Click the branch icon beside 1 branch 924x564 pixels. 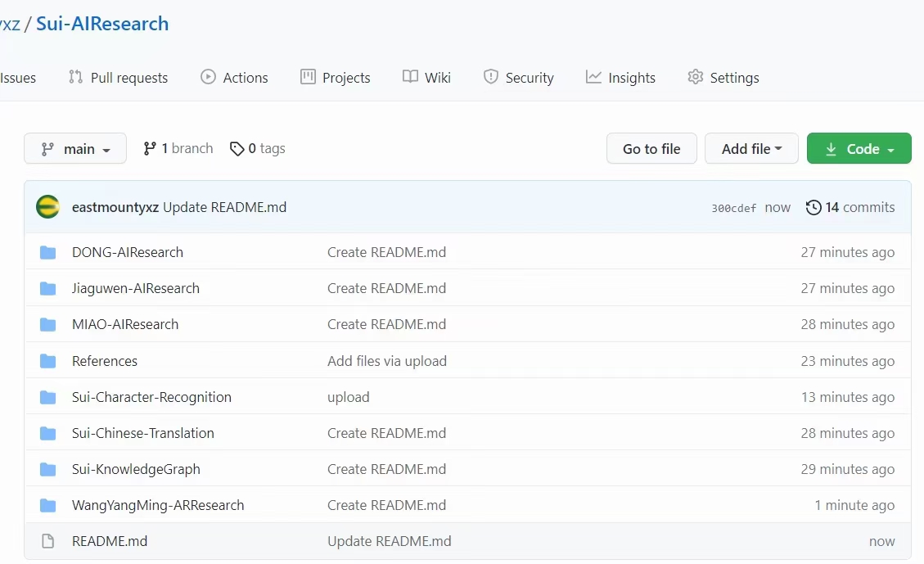(150, 148)
